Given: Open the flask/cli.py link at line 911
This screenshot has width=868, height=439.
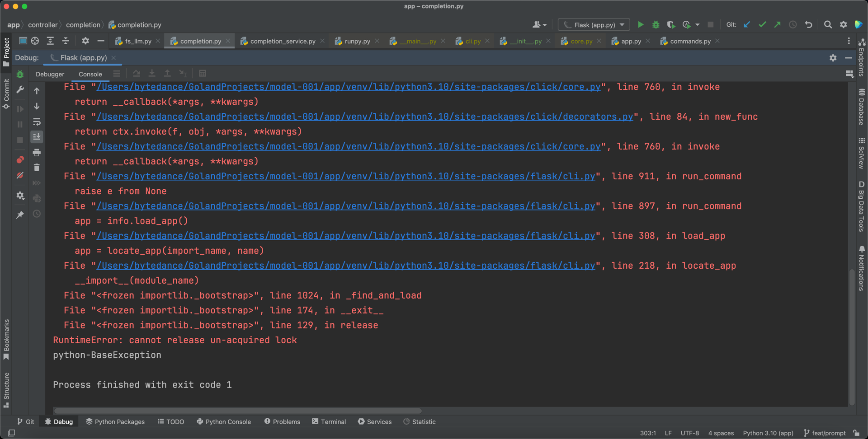Looking at the screenshot, I should [345, 176].
